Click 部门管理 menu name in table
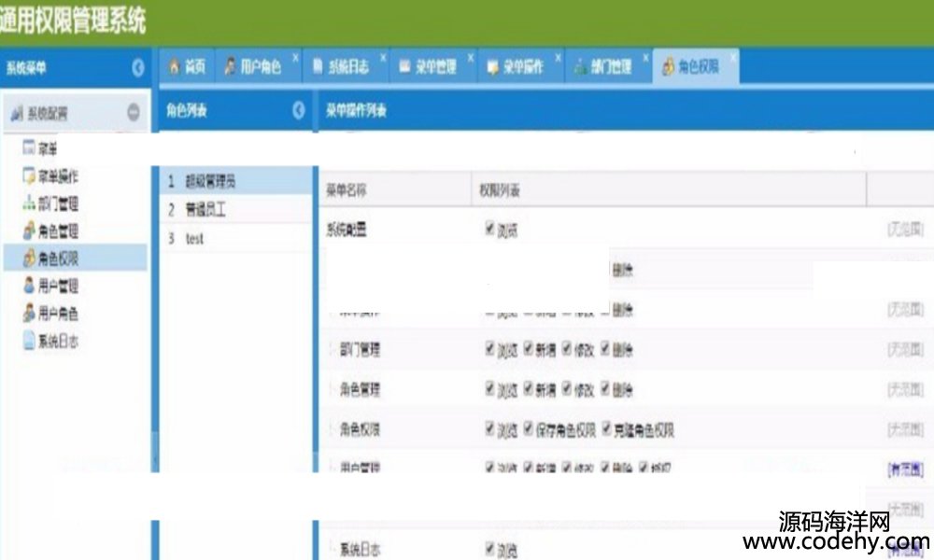 [x=360, y=349]
